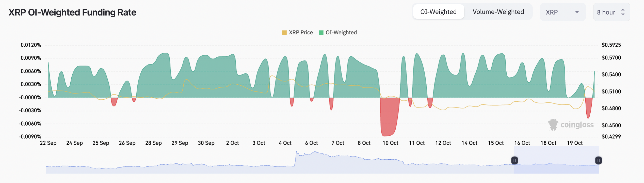Click the 0.0120% funding rate axis label
The width and height of the screenshot is (644, 183).
pos(31,45)
